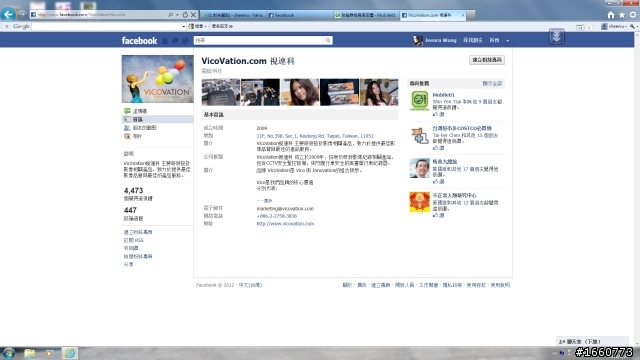
Task: Open the Jeenru Wang profile link
Action: (440, 40)
